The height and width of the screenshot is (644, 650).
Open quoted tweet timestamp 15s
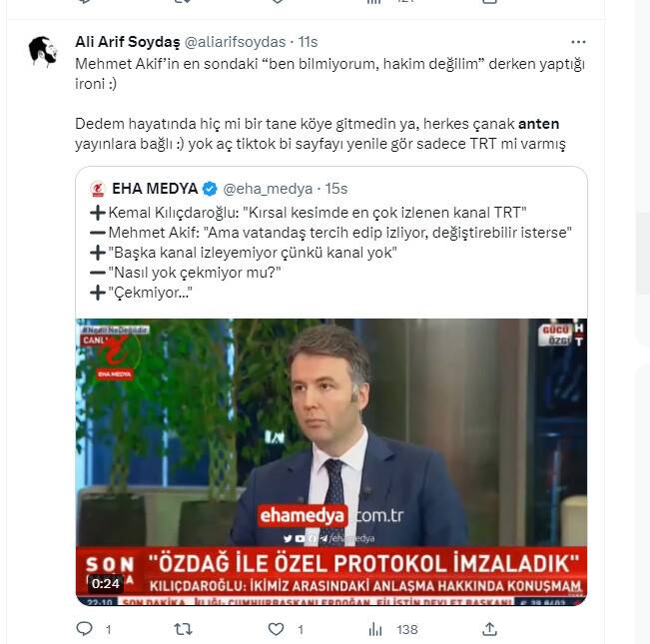[x=336, y=189]
